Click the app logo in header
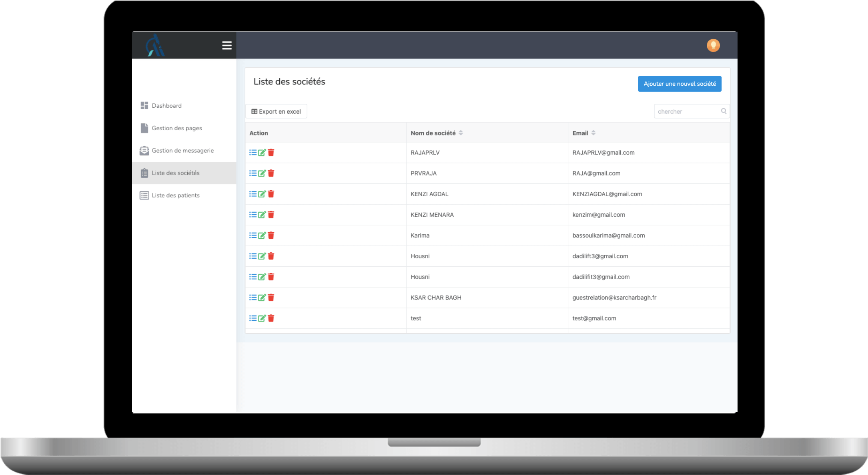 (155, 46)
